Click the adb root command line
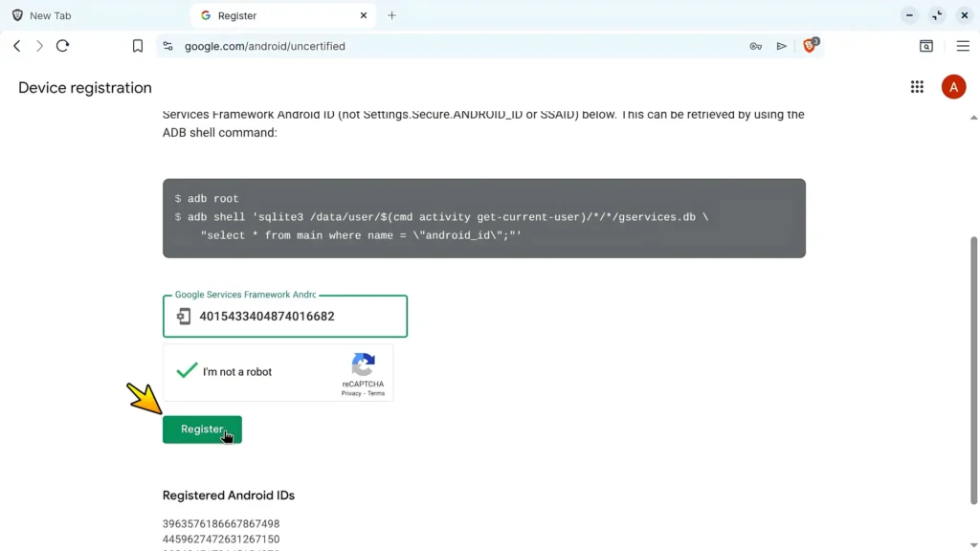 (x=207, y=199)
